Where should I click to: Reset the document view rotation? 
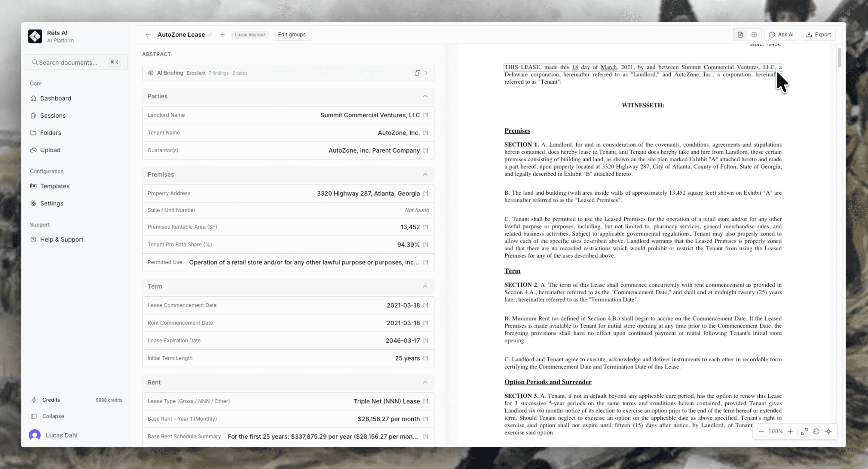coord(816,432)
